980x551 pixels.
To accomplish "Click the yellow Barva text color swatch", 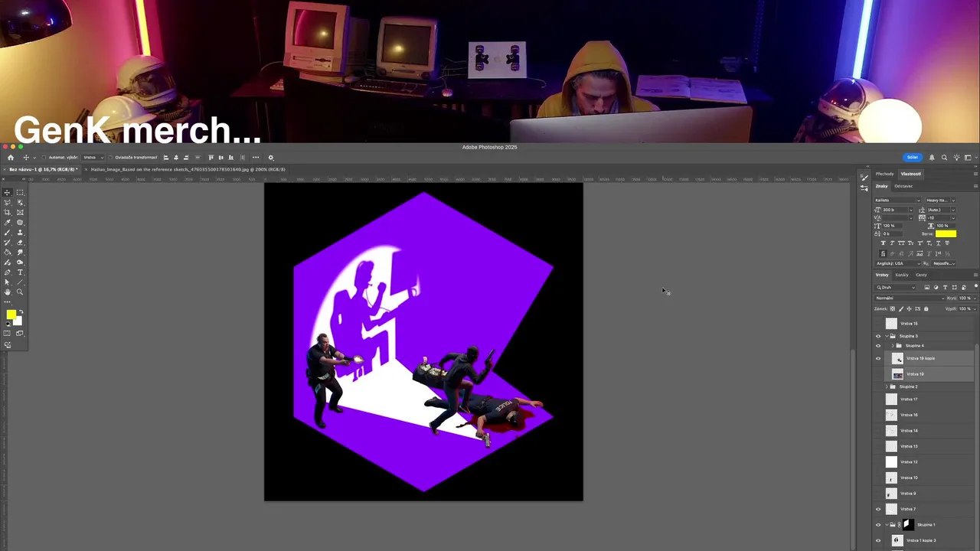I will tap(946, 233).
